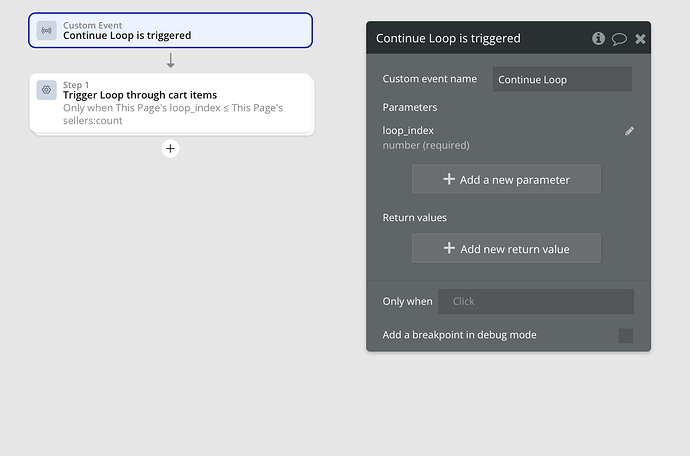
Task: Close the Continue Loop property panel
Action: 640,38
